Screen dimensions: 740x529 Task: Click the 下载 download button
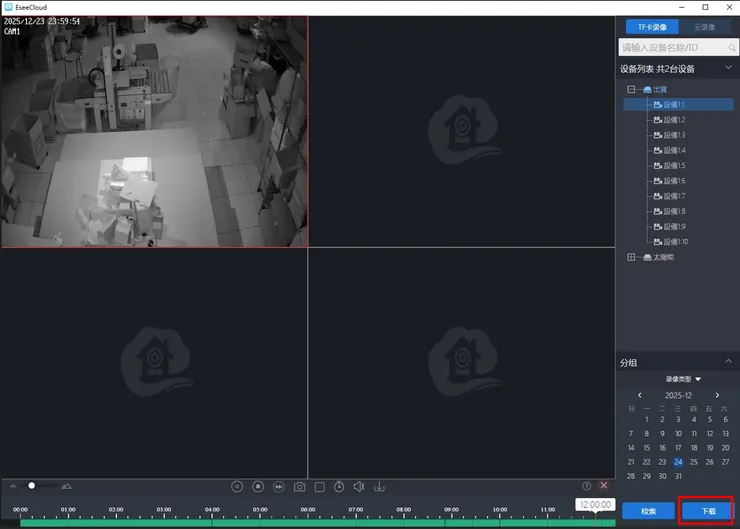pyautogui.click(x=707, y=511)
